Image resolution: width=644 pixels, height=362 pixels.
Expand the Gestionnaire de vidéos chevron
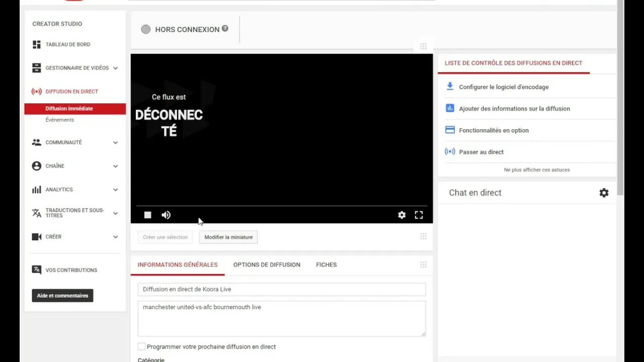coord(115,68)
